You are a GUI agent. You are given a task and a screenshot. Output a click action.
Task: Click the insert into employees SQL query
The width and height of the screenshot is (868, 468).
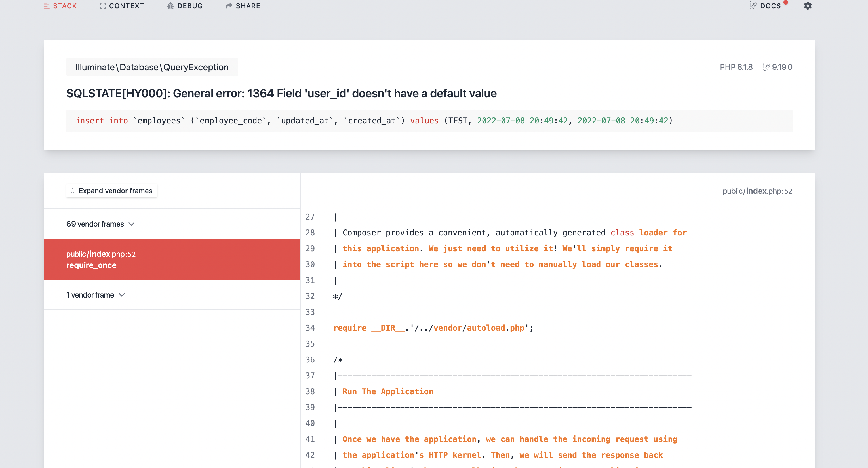(374, 121)
